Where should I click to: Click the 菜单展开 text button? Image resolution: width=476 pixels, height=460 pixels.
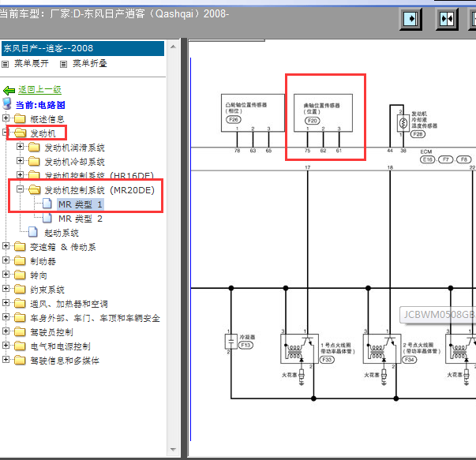pos(32,63)
